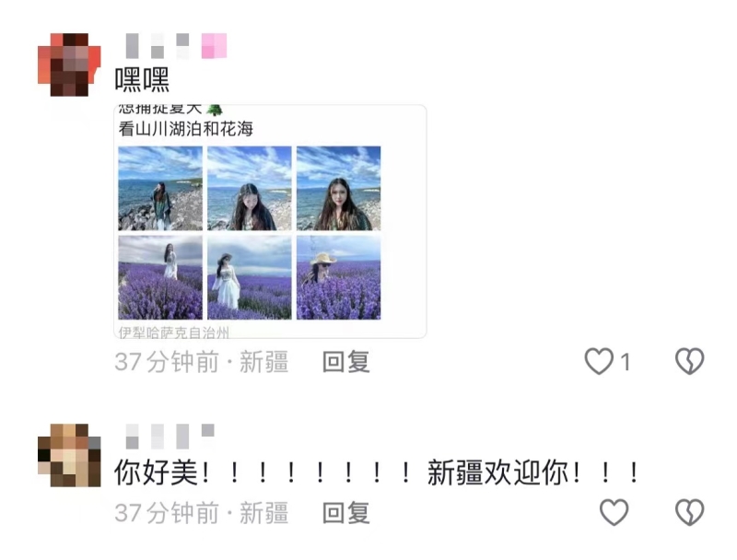
Task: Click the 伊犁哈萨克自治州 location tag
Action: point(174,332)
